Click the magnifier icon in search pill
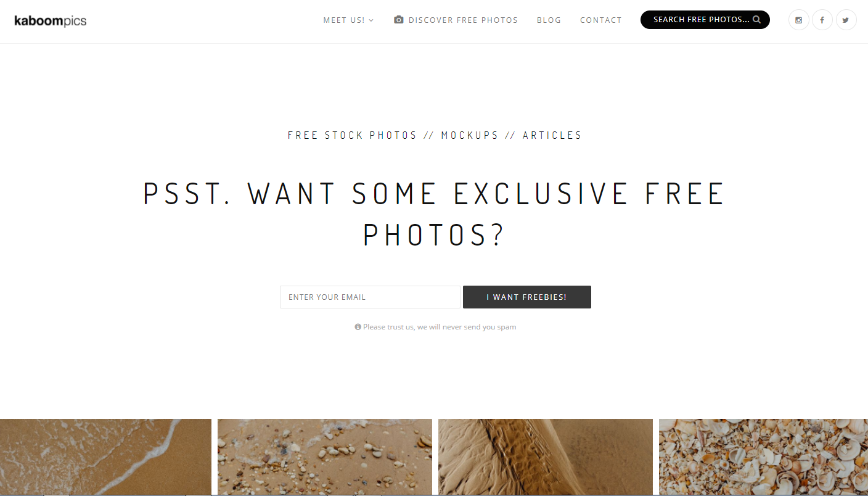Screen dimensions: 868x496 pos(757,20)
